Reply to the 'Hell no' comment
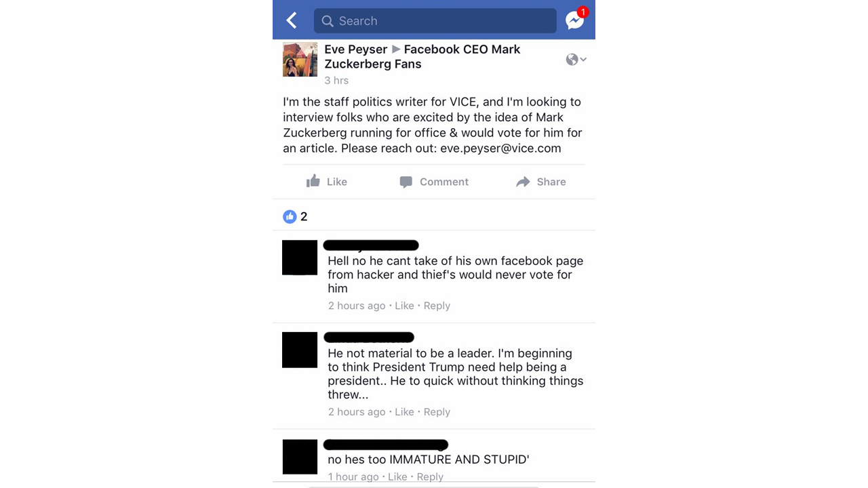Viewport: 868px width, 488px height. point(437,306)
